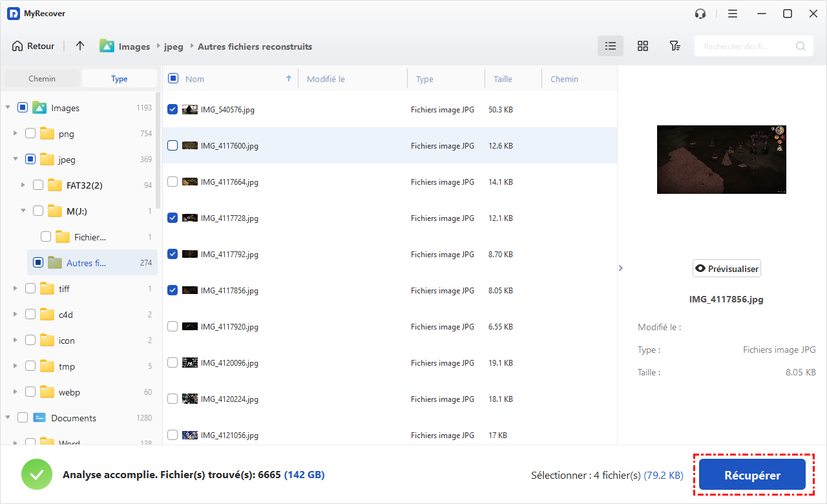Image resolution: width=827 pixels, height=504 pixels.
Task: Click the preview image thumbnail
Action: pos(721,160)
